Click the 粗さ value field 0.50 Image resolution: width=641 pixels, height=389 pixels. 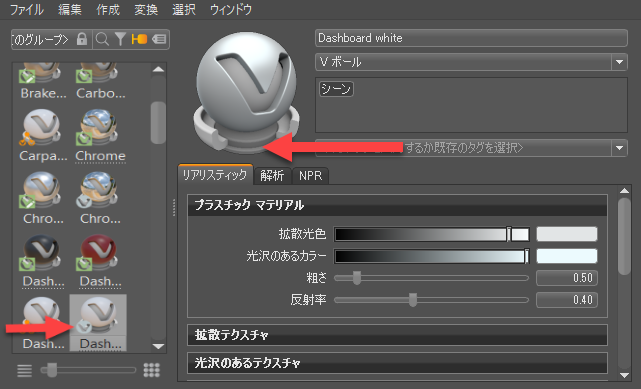(567, 278)
